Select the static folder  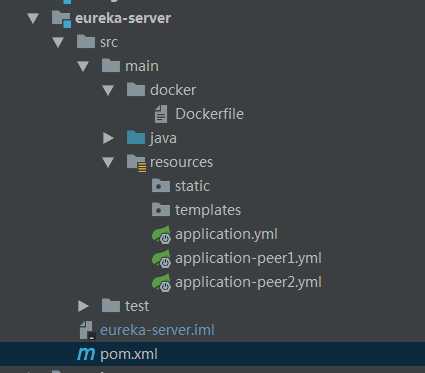pyautogui.click(x=181, y=186)
